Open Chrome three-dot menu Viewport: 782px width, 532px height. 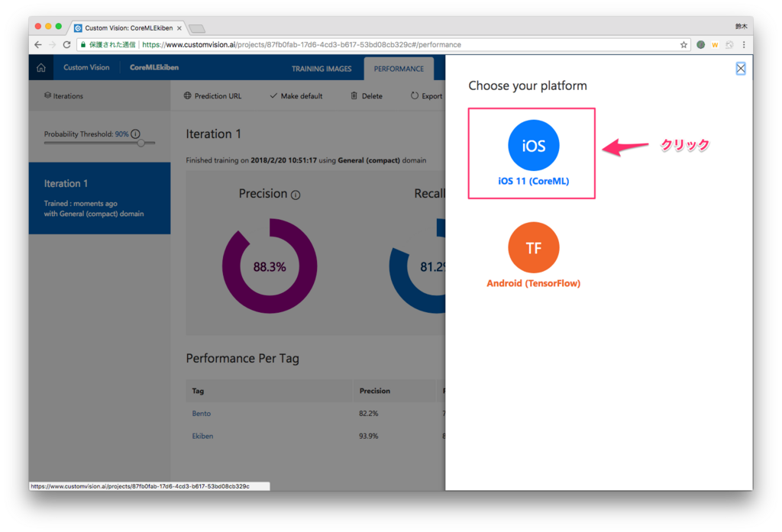(744, 45)
